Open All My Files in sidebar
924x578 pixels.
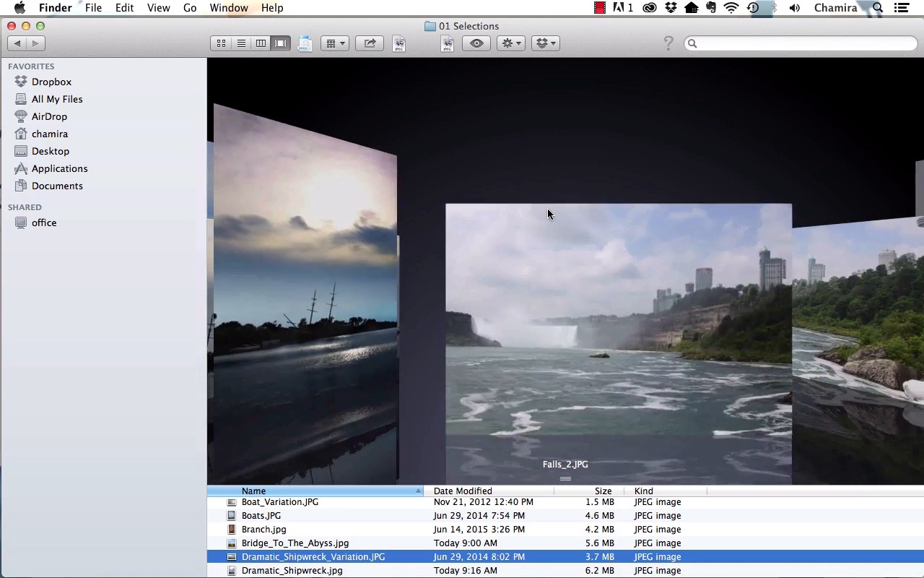pyautogui.click(x=57, y=99)
